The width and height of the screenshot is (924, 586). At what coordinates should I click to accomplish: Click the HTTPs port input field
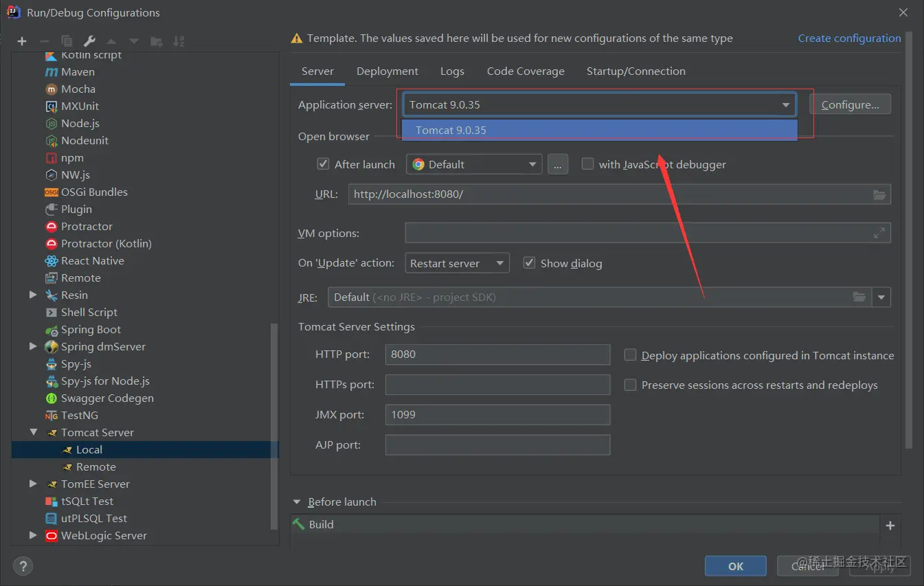(x=497, y=385)
